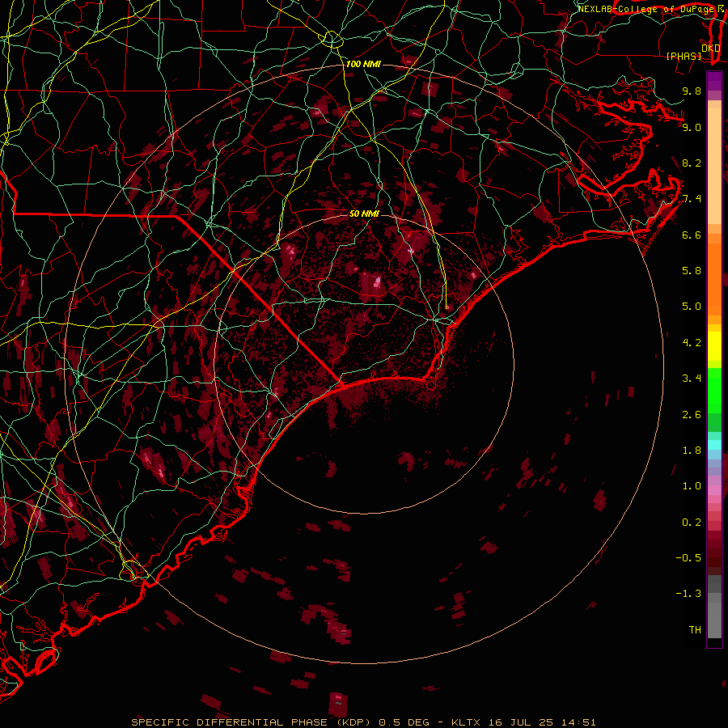728x728 pixels.
Task: Click the 1.0 color scale value
Action: click(x=692, y=486)
